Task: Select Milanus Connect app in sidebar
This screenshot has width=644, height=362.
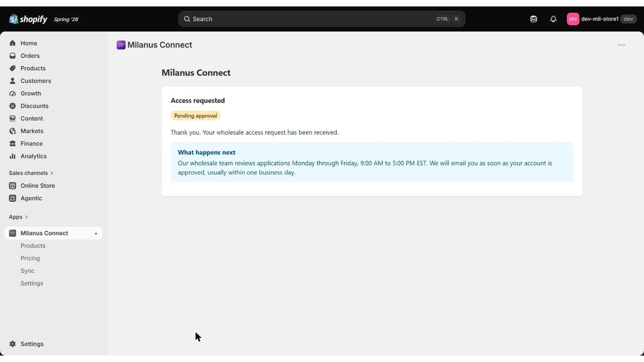Action: [x=53, y=233]
